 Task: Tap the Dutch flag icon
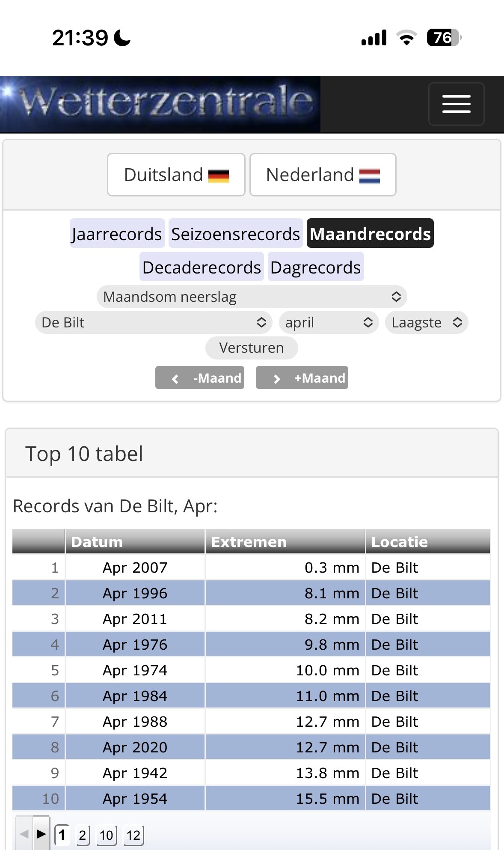[x=369, y=175]
